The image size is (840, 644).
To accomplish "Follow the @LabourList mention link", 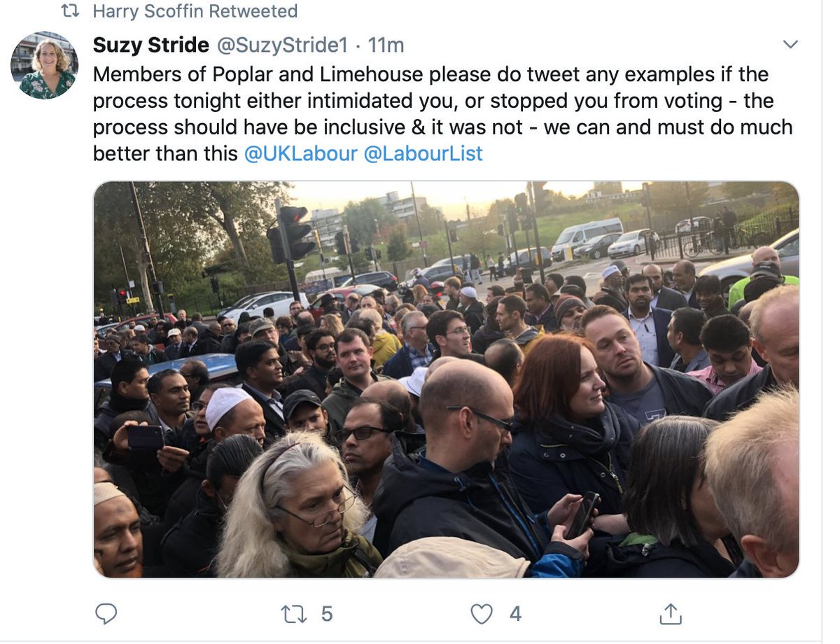I will pos(423,153).
